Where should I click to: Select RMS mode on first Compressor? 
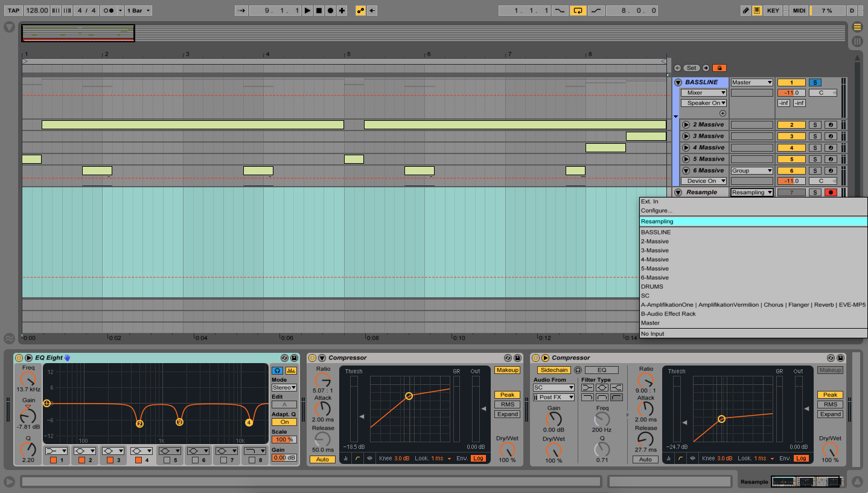pos(507,404)
